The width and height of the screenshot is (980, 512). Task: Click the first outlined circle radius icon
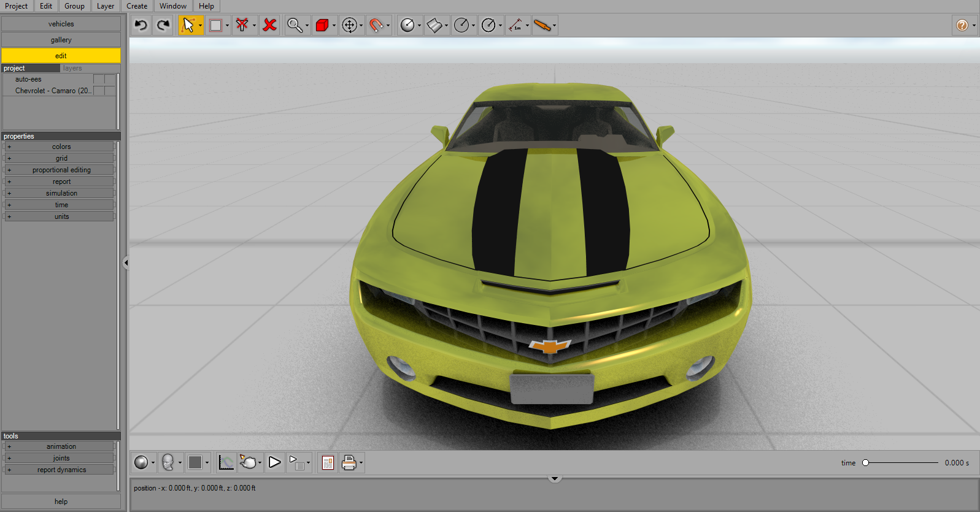point(461,25)
